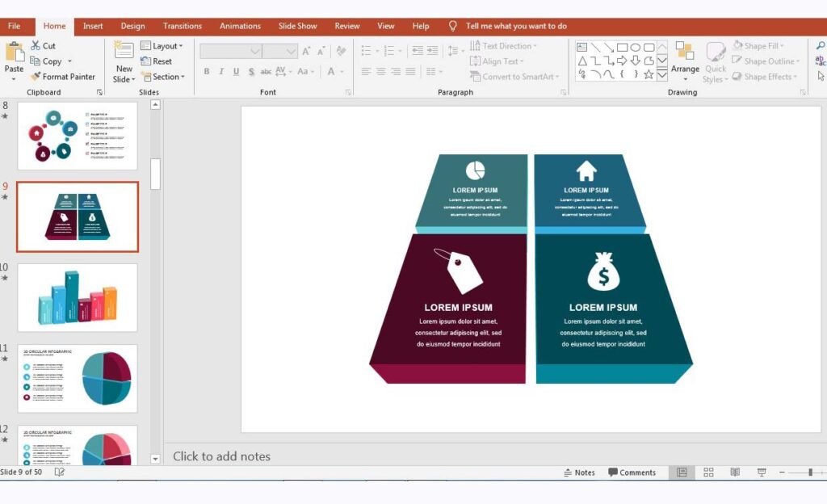Open Align Text dropdown
Image resolution: width=827 pixels, height=504 pixels.
coord(497,61)
